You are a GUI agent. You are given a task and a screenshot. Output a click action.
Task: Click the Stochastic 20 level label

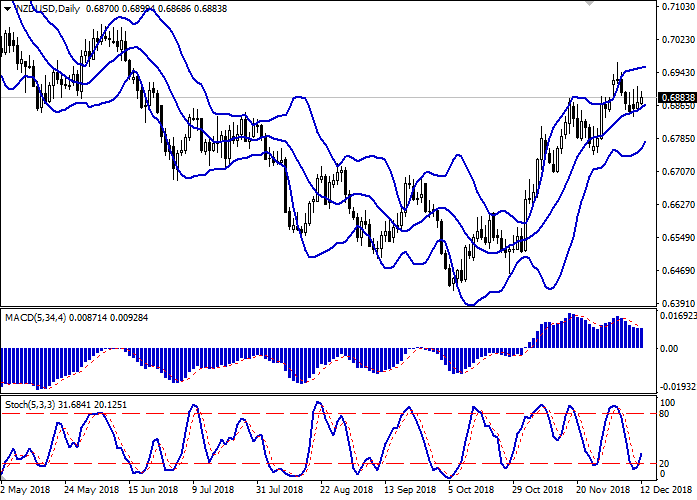pos(664,464)
